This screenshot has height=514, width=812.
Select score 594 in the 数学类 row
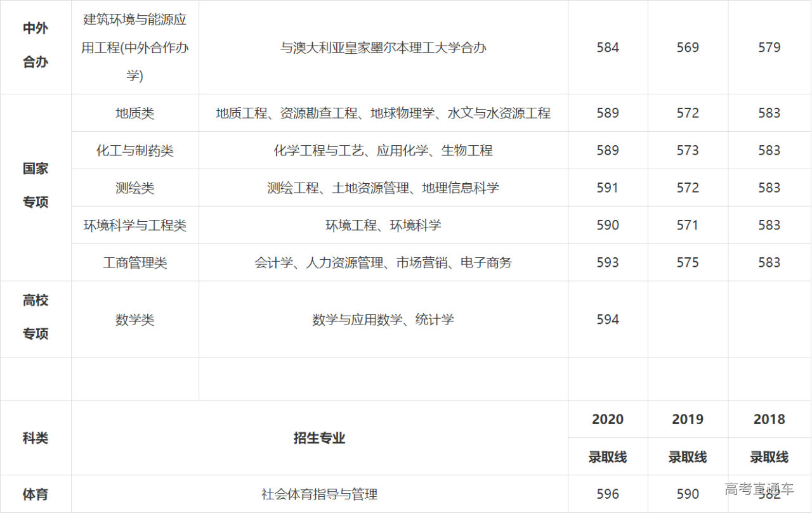coord(608,320)
